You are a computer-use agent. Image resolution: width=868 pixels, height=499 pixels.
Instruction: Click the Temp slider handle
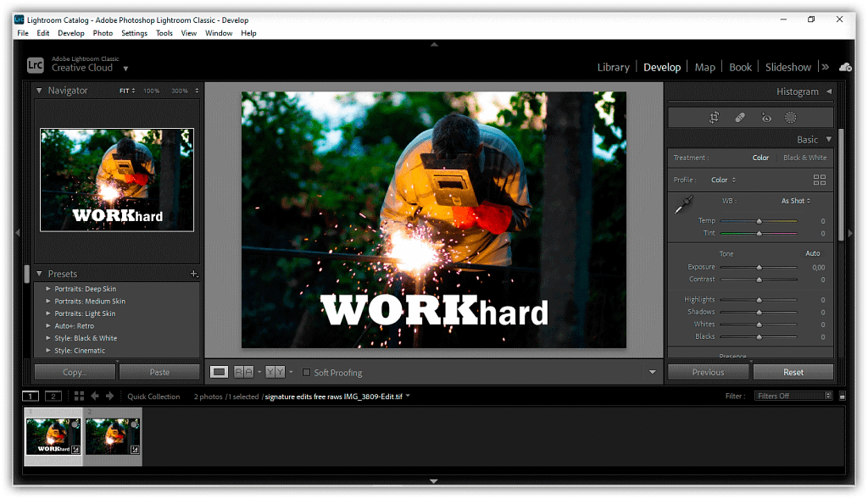759,221
